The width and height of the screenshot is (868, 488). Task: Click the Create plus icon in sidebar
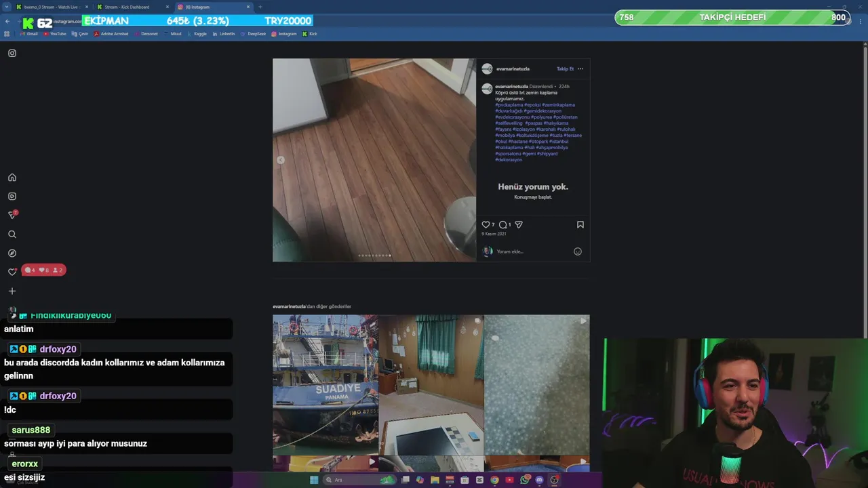12,291
